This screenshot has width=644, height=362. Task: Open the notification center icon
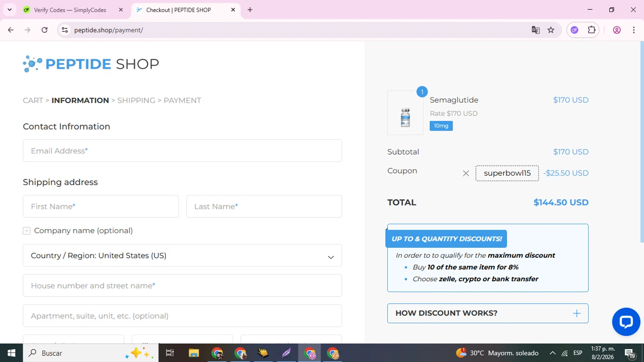630,353
